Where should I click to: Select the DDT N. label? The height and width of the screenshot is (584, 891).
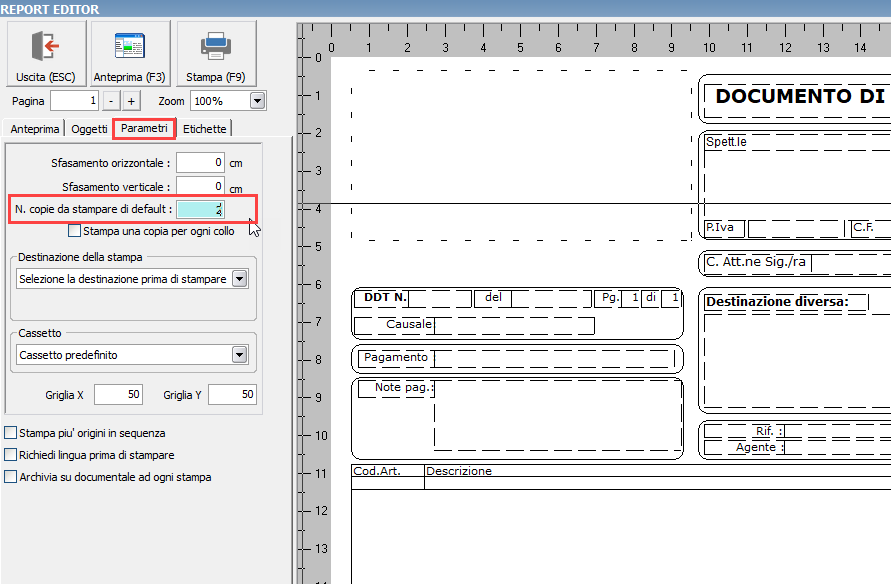[x=385, y=297]
